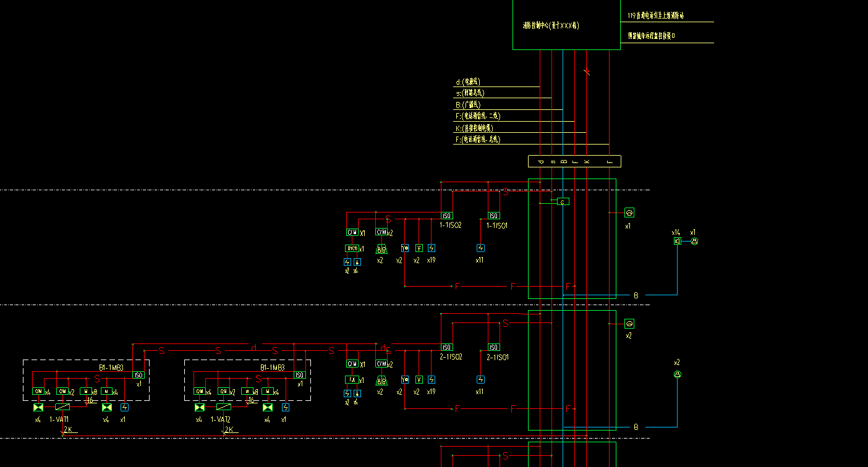Select the x19 detector symbol on 1-1ISO2 loop
Image resolution: width=868 pixels, height=467 pixels.
[431, 248]
